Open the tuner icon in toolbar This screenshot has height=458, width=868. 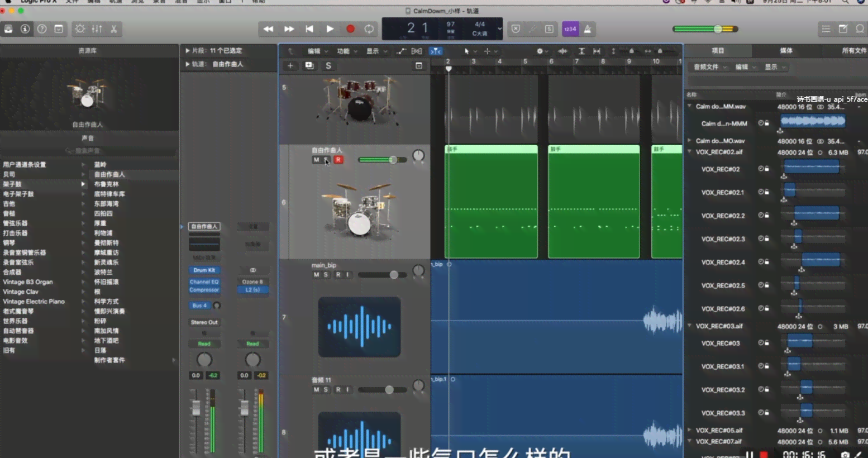[x=532, y=29]
